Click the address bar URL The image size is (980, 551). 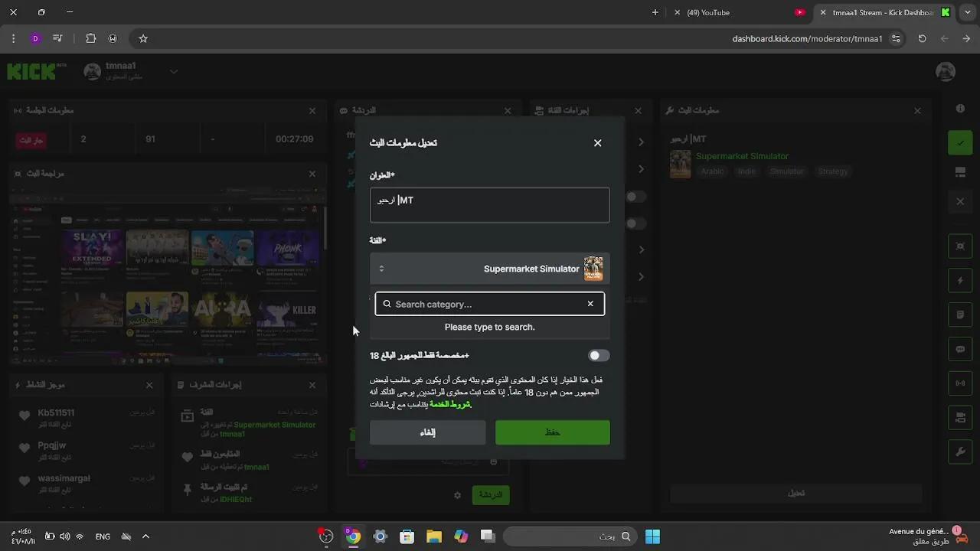(807, 38)
